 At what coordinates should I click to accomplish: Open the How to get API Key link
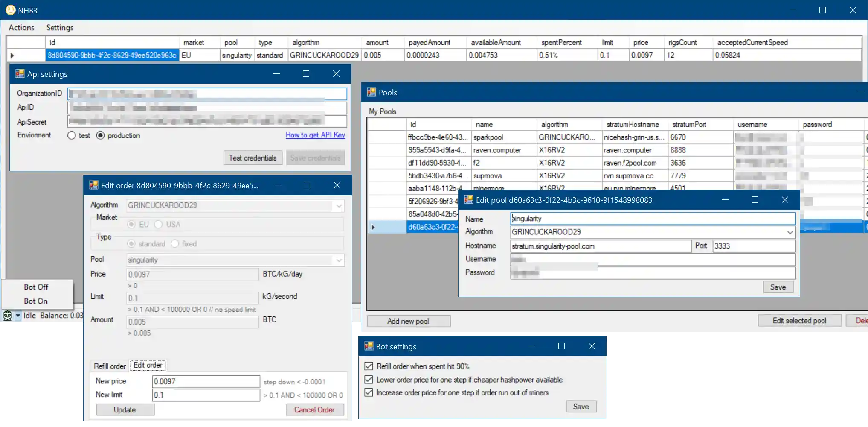point(315,135)
